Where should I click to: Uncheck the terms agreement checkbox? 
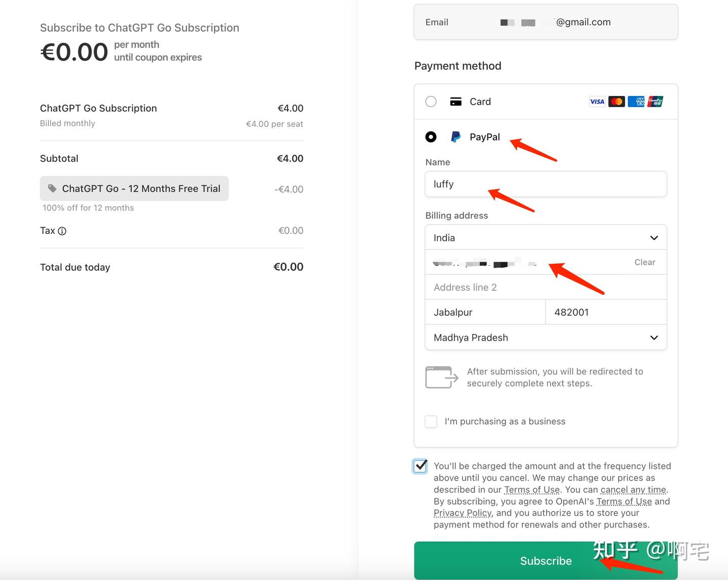click(420, 466)
